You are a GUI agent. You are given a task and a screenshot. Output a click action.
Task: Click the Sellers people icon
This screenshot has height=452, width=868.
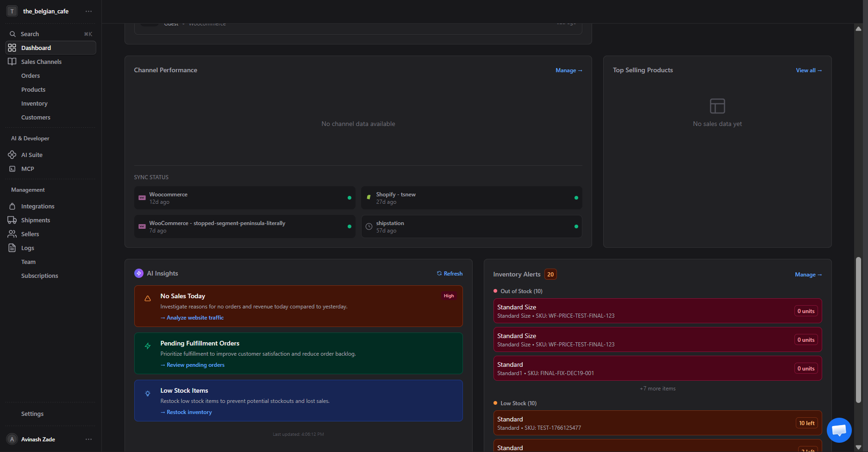coord(12,234)
